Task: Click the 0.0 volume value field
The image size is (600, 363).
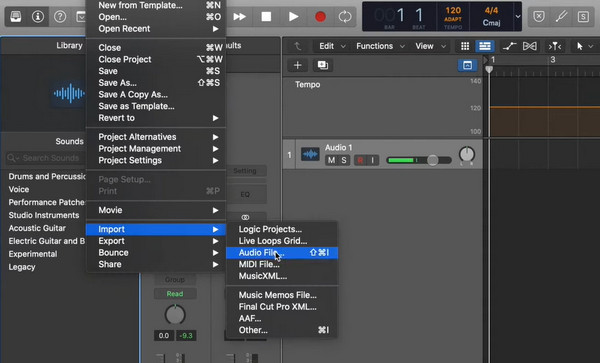Action: [164, 336]
